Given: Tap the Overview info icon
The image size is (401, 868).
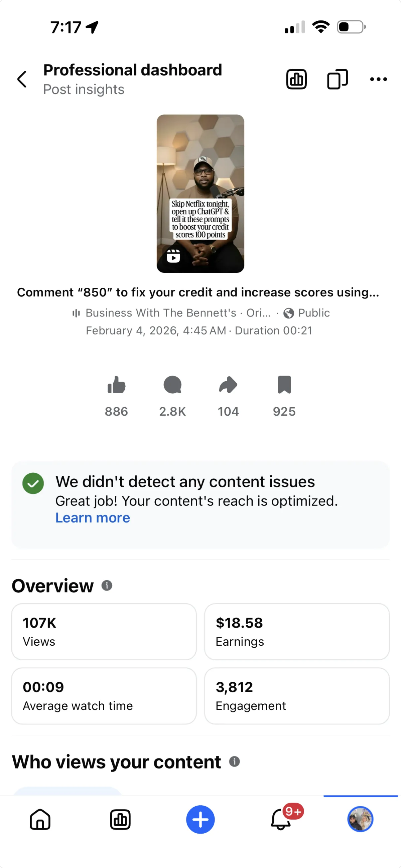Looking at the screenshot, I should (107, 586).
